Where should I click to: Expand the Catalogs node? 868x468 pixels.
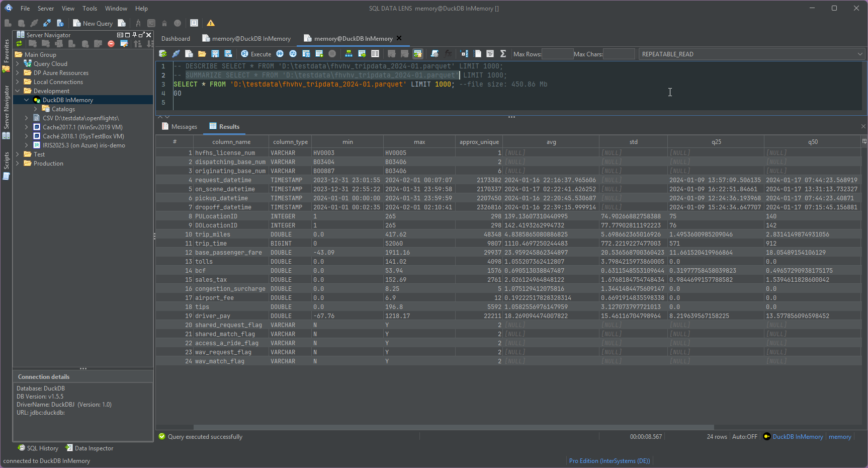coord(36,109)
